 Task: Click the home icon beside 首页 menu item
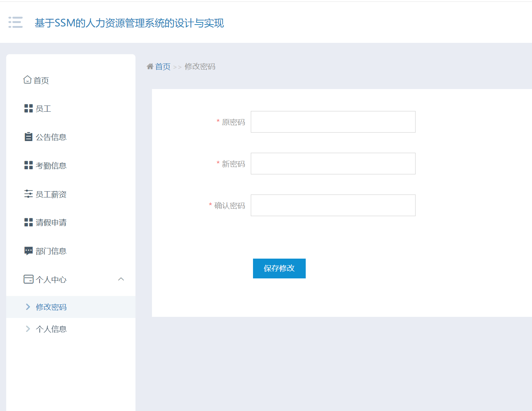click(28, 79)
